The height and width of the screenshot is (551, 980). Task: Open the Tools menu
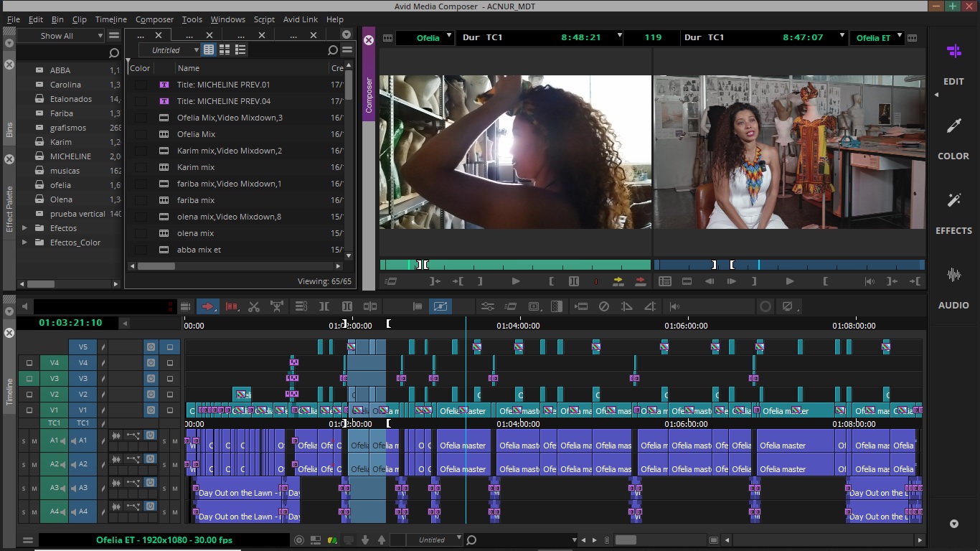[x=192, y=19]
